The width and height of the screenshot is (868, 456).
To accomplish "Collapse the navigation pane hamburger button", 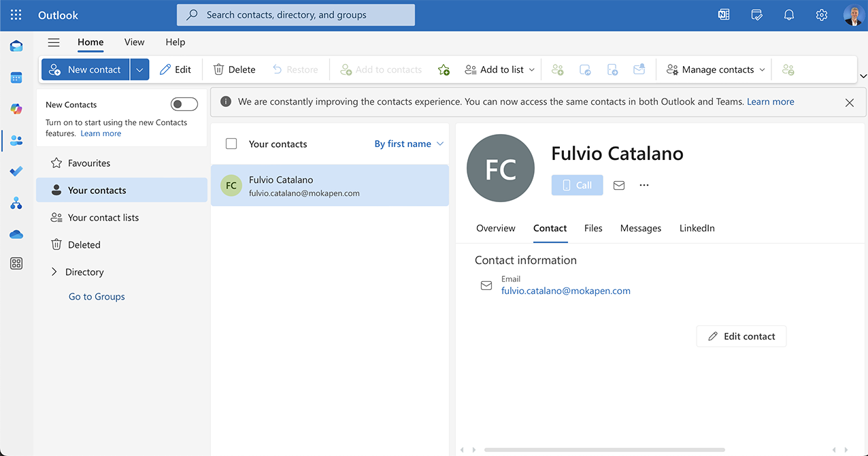I will pos(54,42).
